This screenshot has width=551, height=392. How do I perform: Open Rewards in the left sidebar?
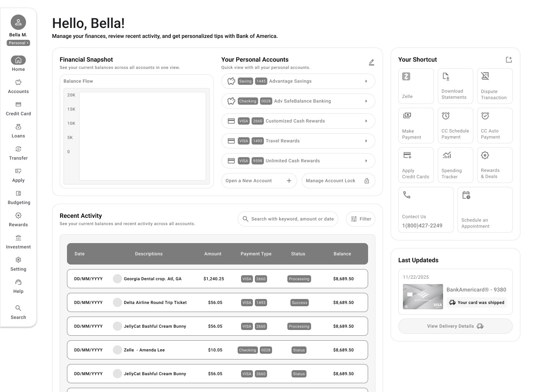tap(18, 219)
